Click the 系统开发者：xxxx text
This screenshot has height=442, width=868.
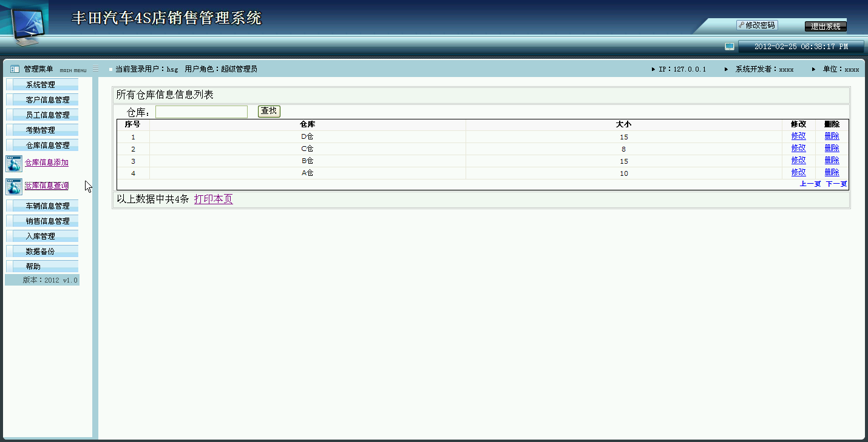[x=764, y=69]
